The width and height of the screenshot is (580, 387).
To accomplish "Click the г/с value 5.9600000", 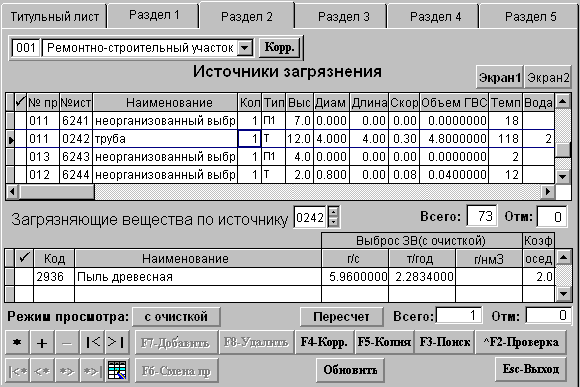I will click(x=355, y=276).
